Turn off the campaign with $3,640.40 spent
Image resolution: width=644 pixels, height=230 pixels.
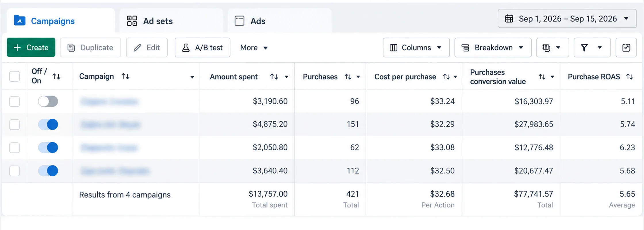(48, 171)
